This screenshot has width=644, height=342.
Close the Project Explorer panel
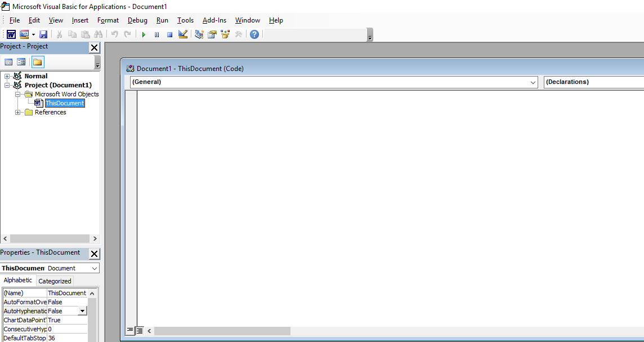(95, 48)
